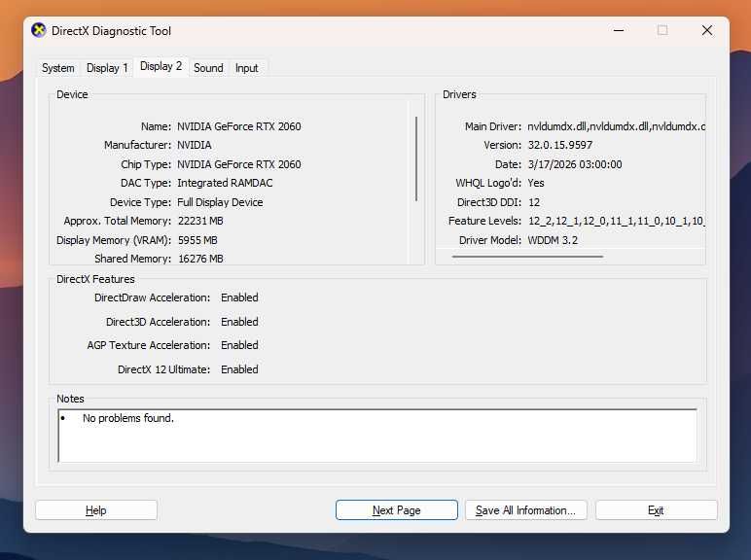Click inside the Notes text box
Viewport: 751px width, 560px height.
click(x=377, y=436)
